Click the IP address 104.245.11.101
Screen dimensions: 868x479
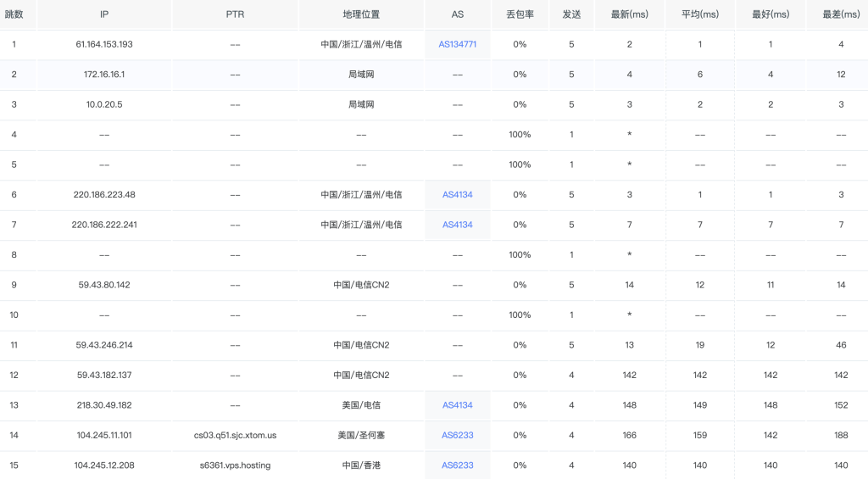click(x=104, y=436)
